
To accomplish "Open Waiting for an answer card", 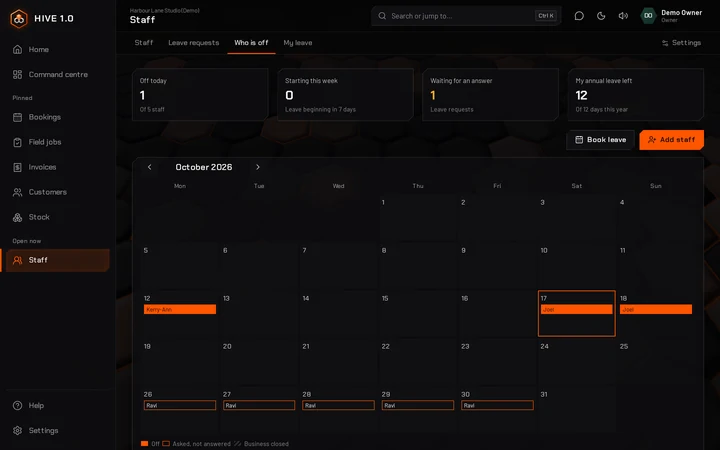I will (x=490, y=95).
